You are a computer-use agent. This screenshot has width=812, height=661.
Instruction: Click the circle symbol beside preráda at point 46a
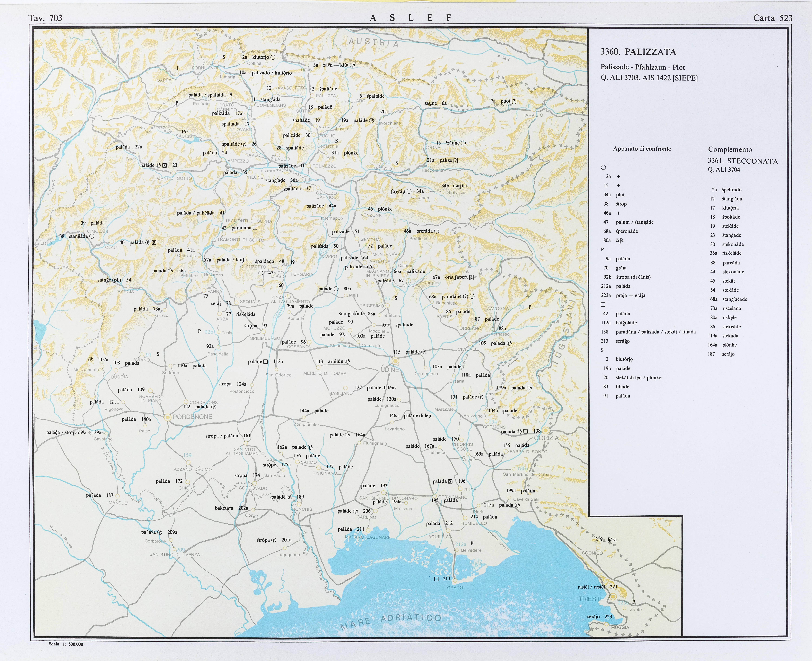[436, 231]
